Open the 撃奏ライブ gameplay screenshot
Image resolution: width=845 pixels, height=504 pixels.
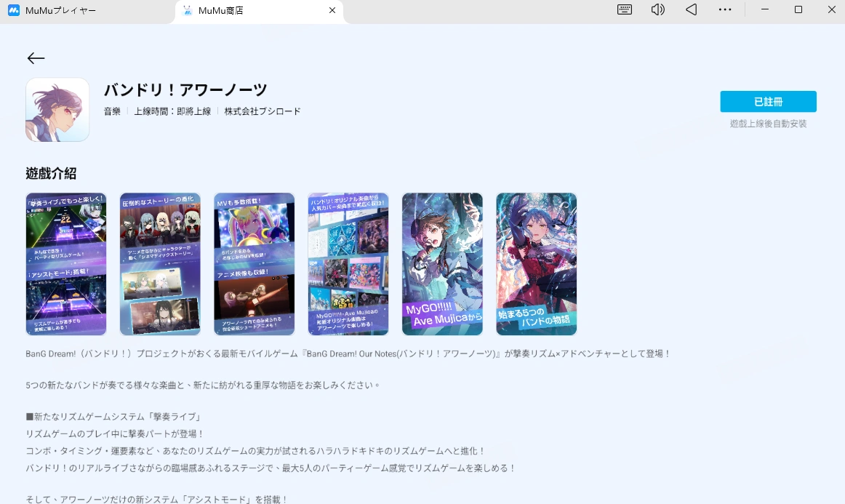click(66, 264)
